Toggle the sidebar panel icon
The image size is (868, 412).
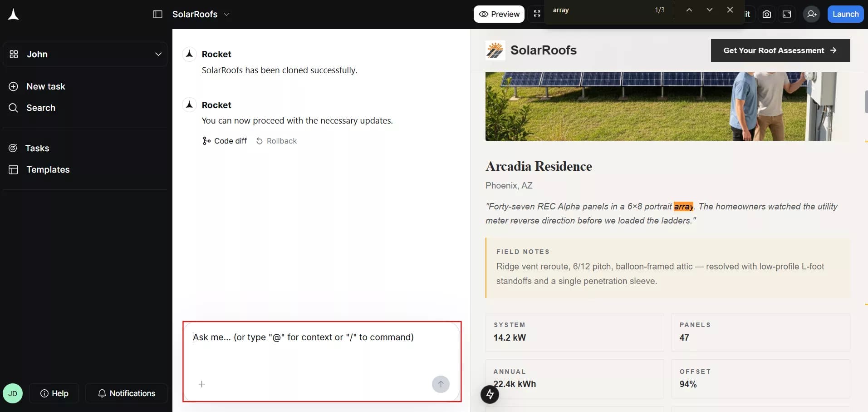(x=157, y=14)
